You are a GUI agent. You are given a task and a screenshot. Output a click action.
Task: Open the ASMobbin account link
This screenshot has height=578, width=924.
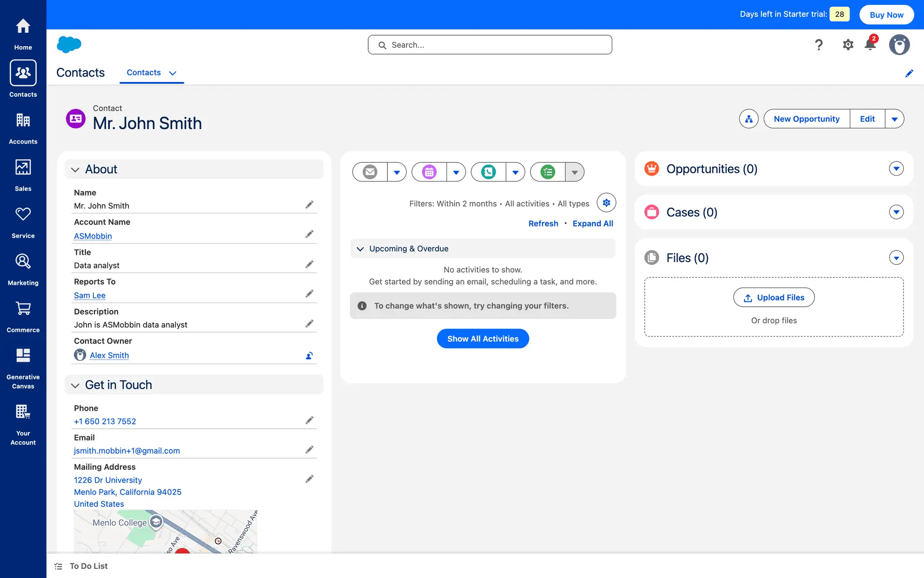click(x=93, y=236)
